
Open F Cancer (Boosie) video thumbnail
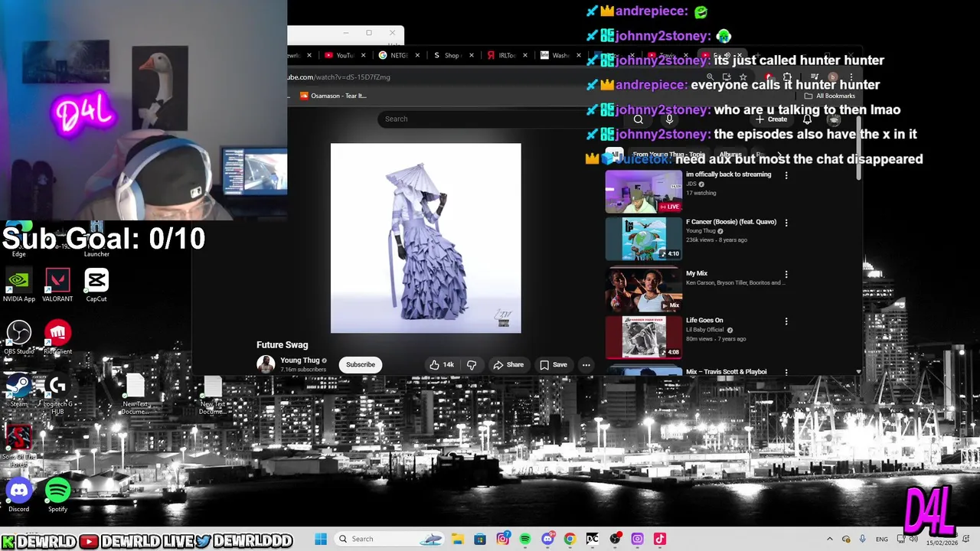click(x=643, y=239)
